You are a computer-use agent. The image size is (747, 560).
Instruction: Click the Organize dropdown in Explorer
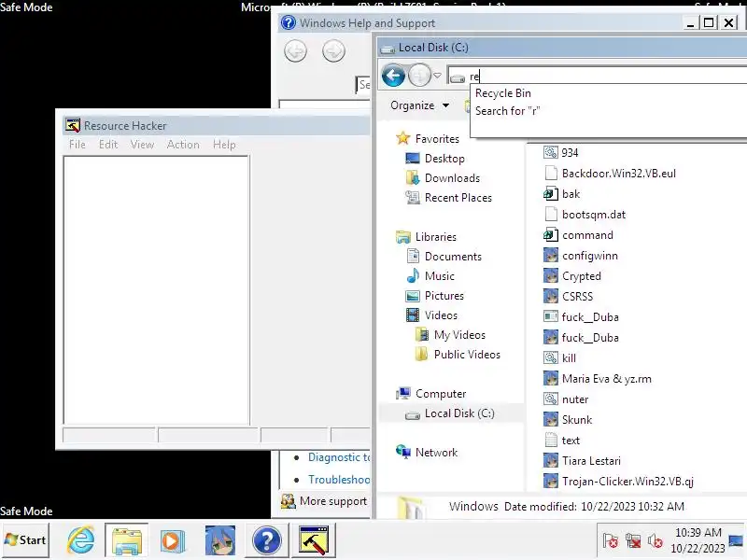click(419, 105)
